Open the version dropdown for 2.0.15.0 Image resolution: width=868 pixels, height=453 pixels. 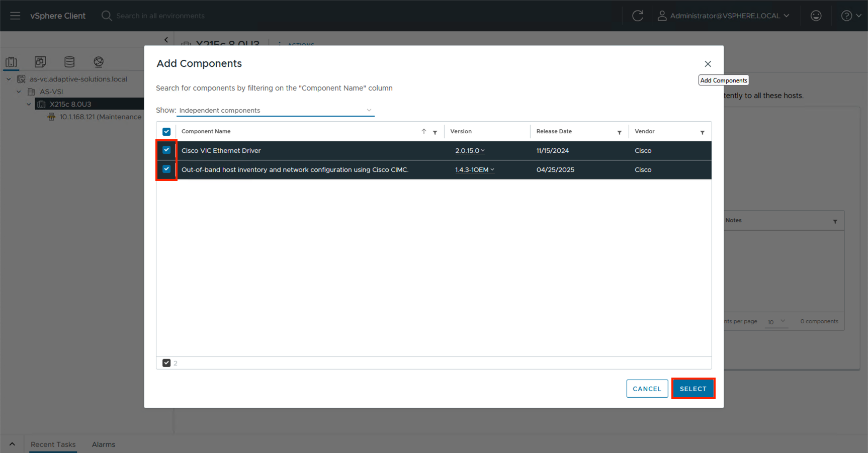click(469, 150)
